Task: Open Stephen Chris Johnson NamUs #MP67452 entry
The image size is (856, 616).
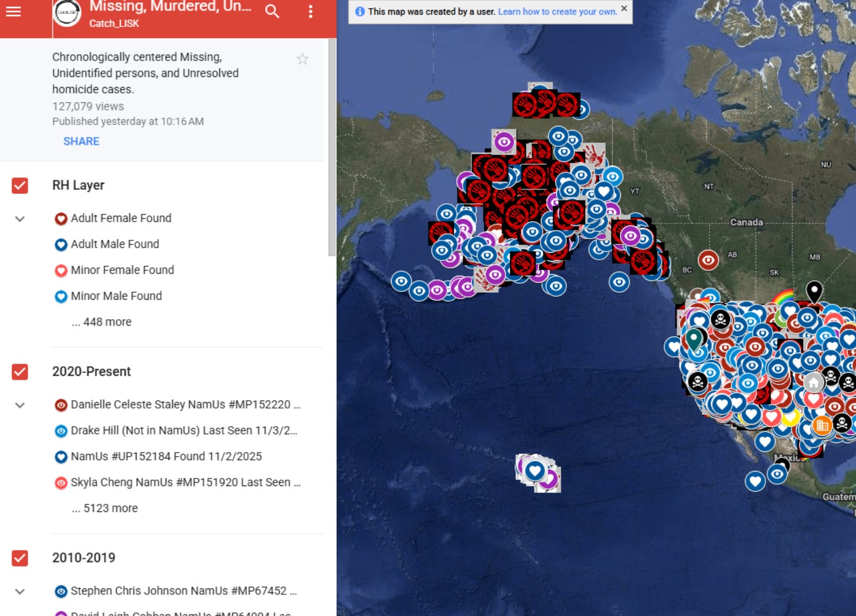Action: [176, 591]
